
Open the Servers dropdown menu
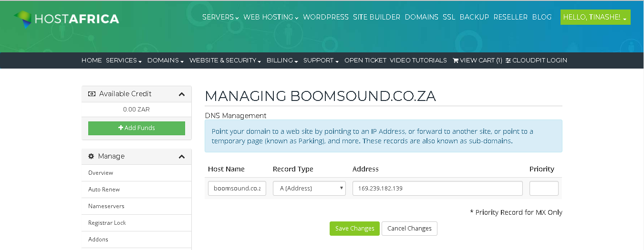(220, 17)
